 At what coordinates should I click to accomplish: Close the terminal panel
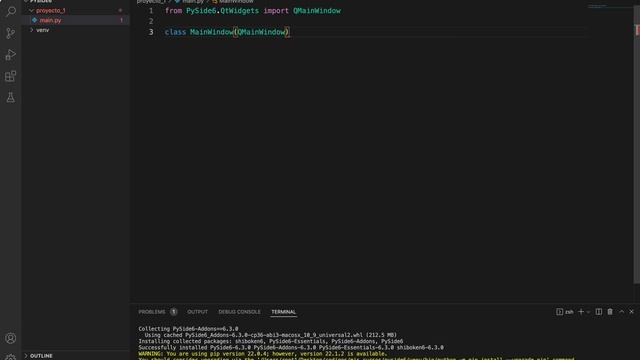point(631,312)
